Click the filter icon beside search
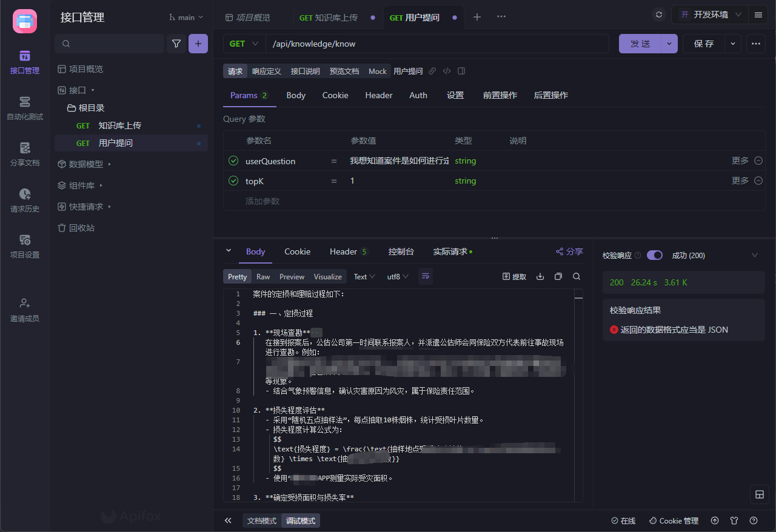Screen dimensions: 776x532 [x=176, y=44]
